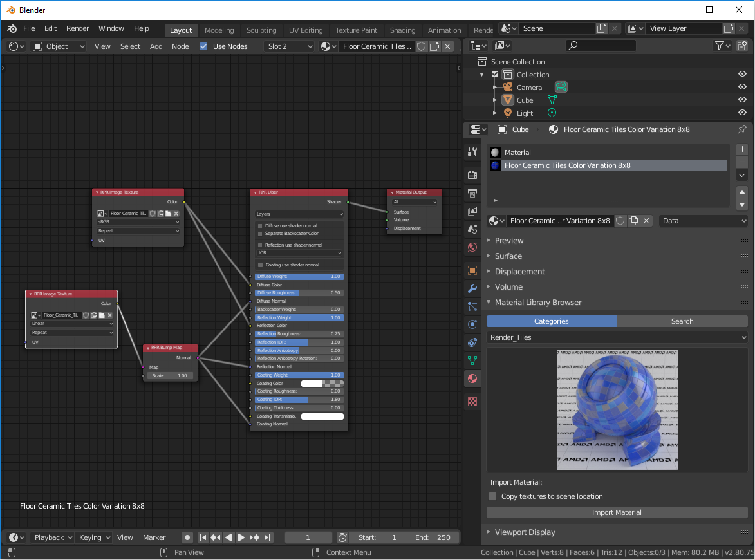Viewport: 755px width, 560px height.
Task: Click the Import Material button
Action: [617, 512]
